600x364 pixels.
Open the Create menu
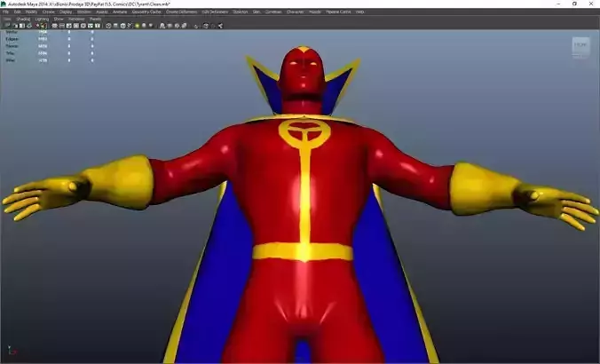[48, 12]
